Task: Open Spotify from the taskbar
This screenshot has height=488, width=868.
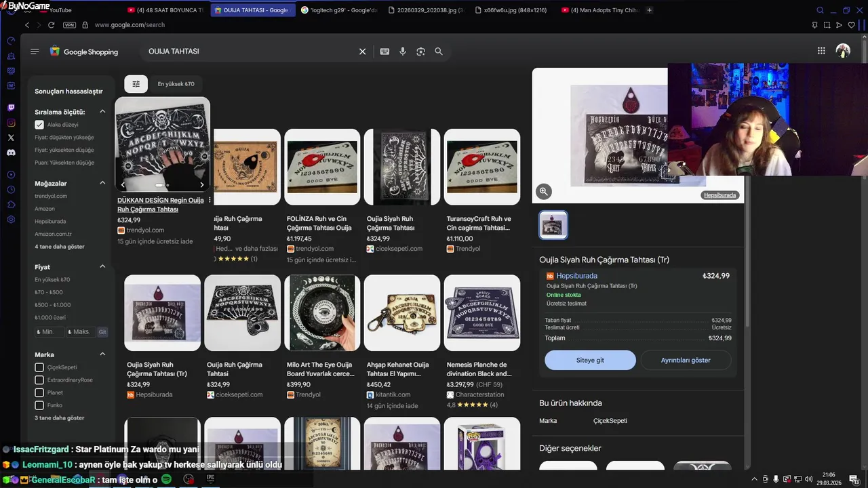Action: pyautogui.click(x=166, y=479)
